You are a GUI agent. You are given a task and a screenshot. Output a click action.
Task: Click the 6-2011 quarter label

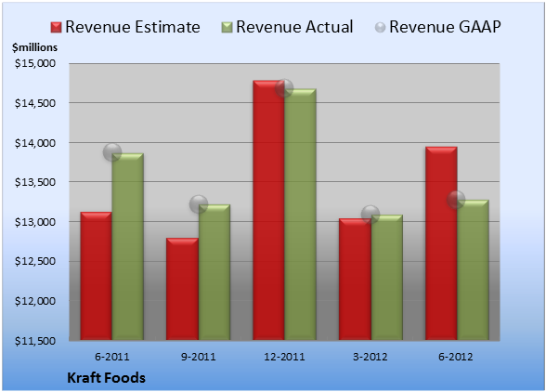coord(112,357)
